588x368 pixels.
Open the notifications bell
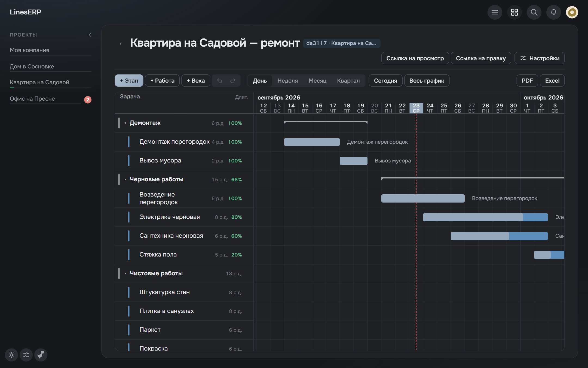tap(553, 12)
